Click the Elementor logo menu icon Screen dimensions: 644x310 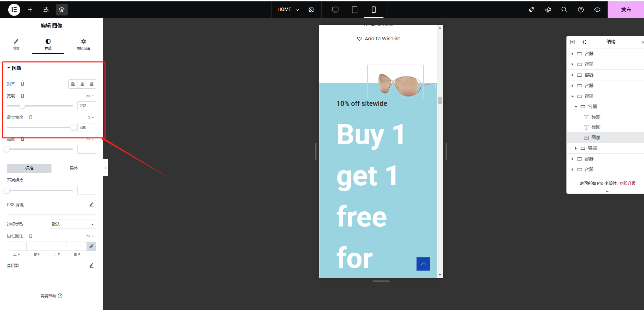pos(14,10)
